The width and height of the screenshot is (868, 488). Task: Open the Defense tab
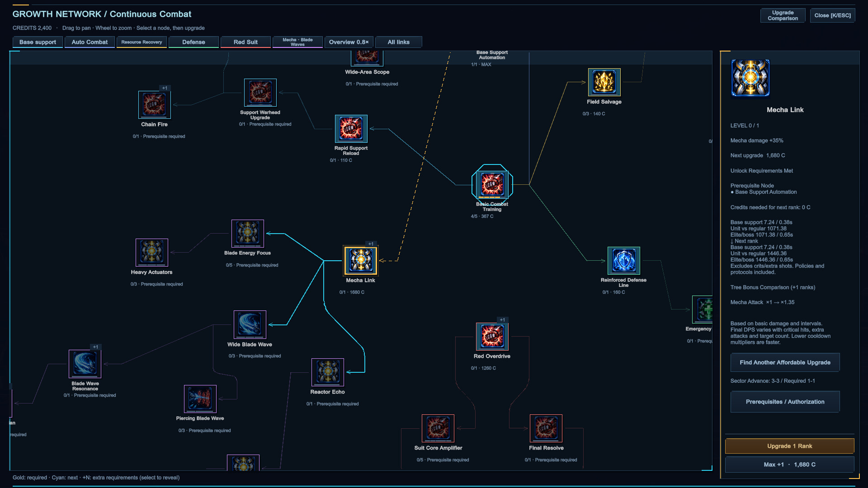[x=193, y=42]
